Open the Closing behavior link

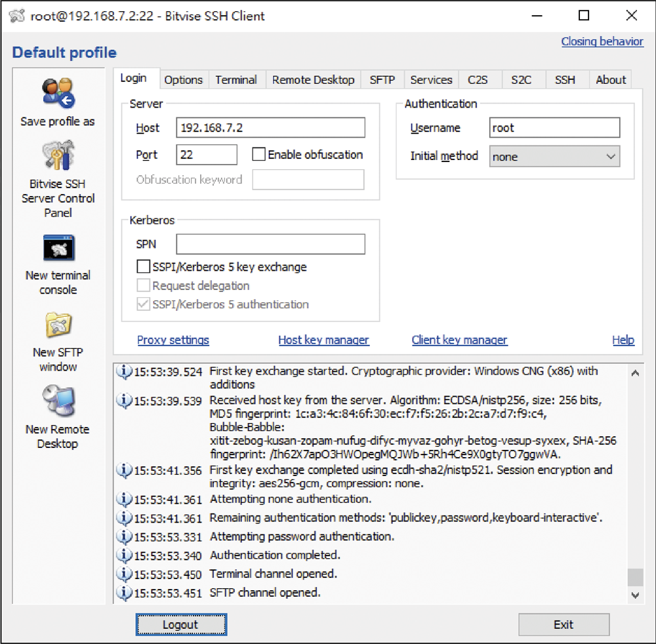point(602,41)
